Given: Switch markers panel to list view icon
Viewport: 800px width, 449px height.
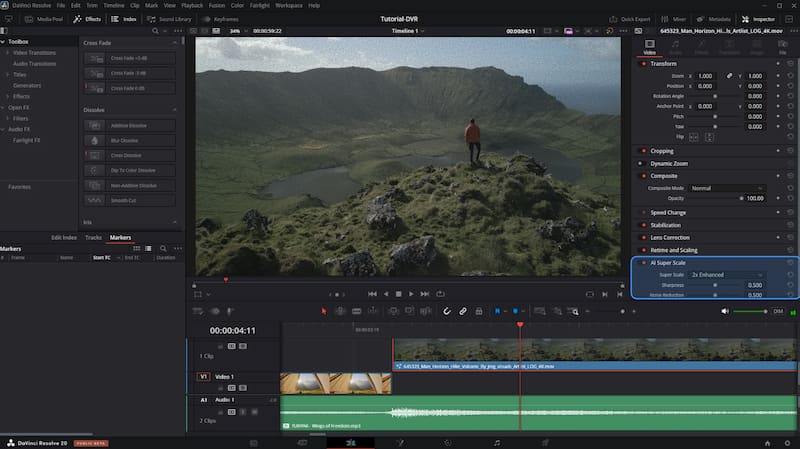Looking at the screenshot, I should [x=148, y=248].
